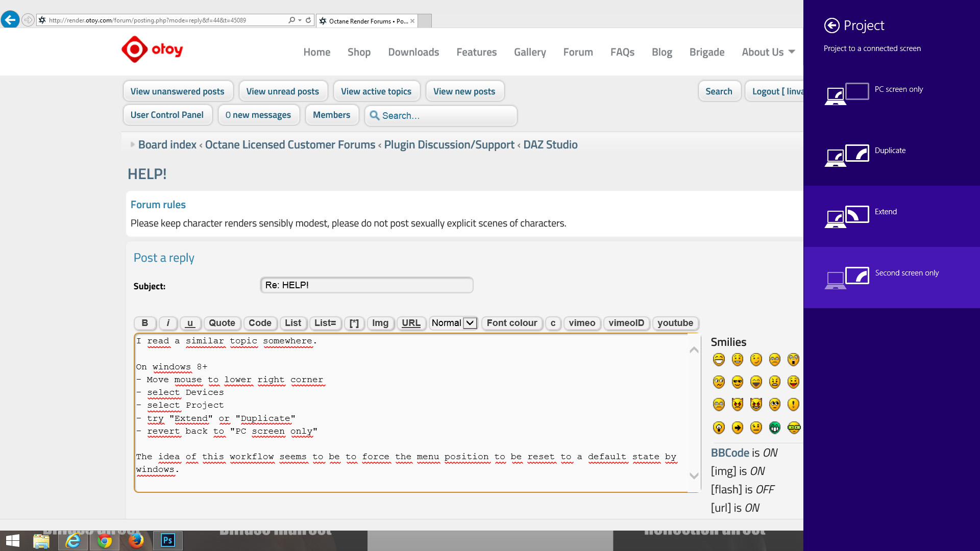Click the otoy logo icon
Viewport: 980px width, 551px height.
[135, 49]
